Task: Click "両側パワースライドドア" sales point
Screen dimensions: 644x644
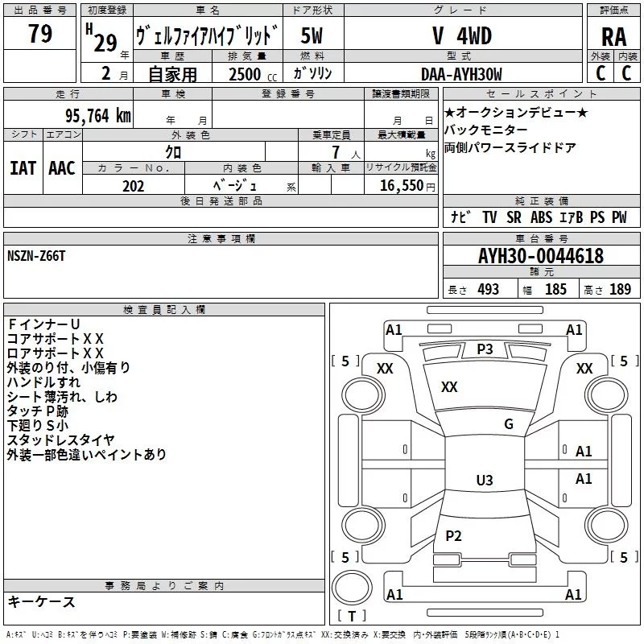Action: click(x=510, y=147)
